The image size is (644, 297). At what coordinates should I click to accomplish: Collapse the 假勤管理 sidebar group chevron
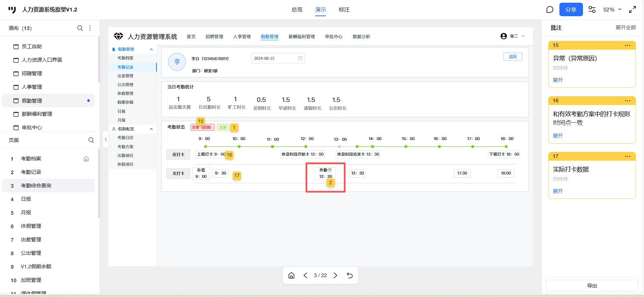point(151,49)
